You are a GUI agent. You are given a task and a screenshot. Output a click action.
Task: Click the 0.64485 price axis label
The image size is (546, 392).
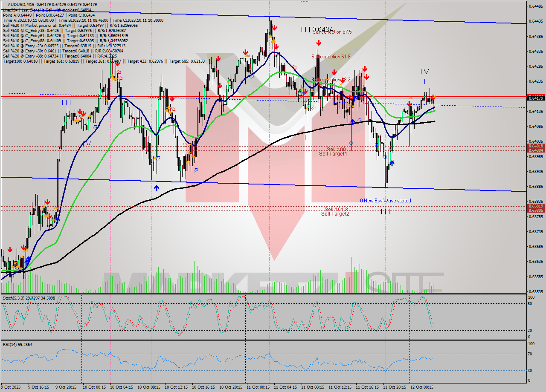[536, 6]
